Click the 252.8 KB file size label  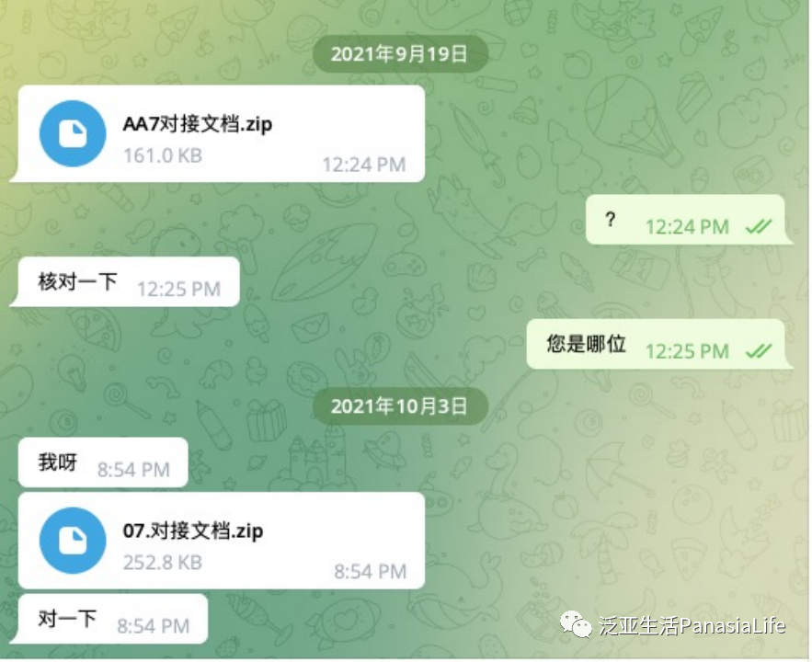tap(163, 562)
